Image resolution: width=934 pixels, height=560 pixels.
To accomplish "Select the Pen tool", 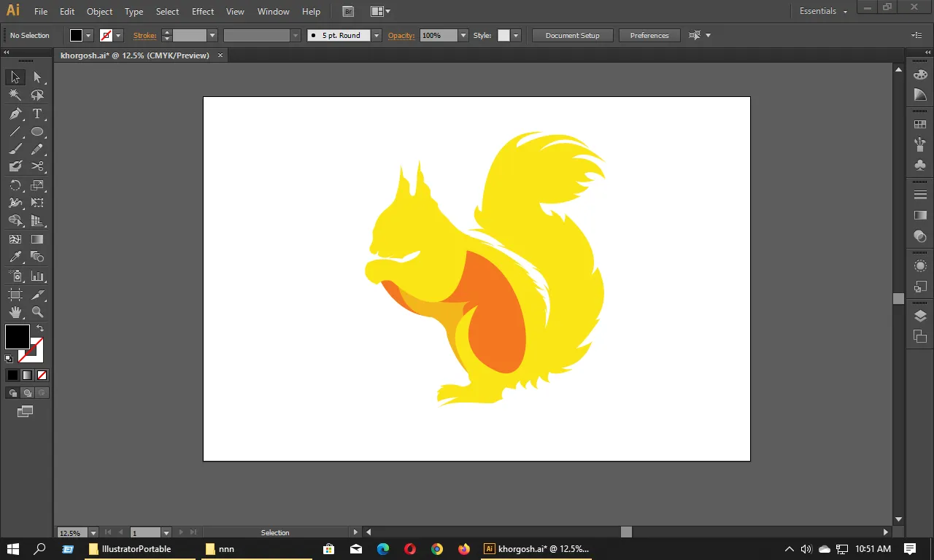I will click(x=15, y=114).
